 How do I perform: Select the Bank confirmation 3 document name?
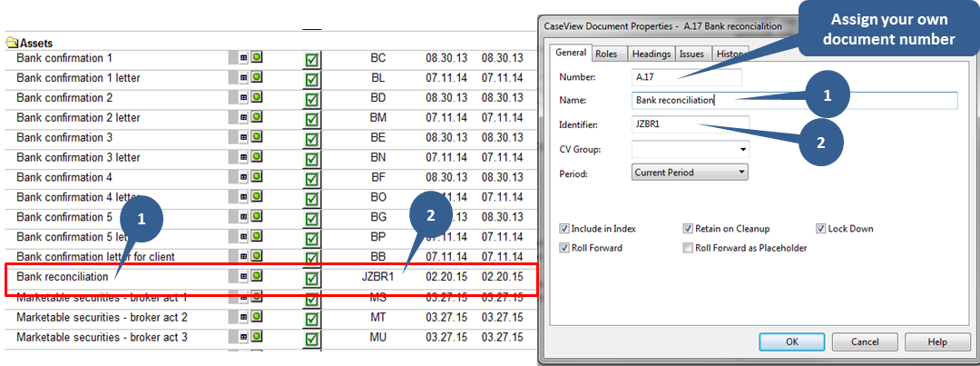[x=64, y=138]
